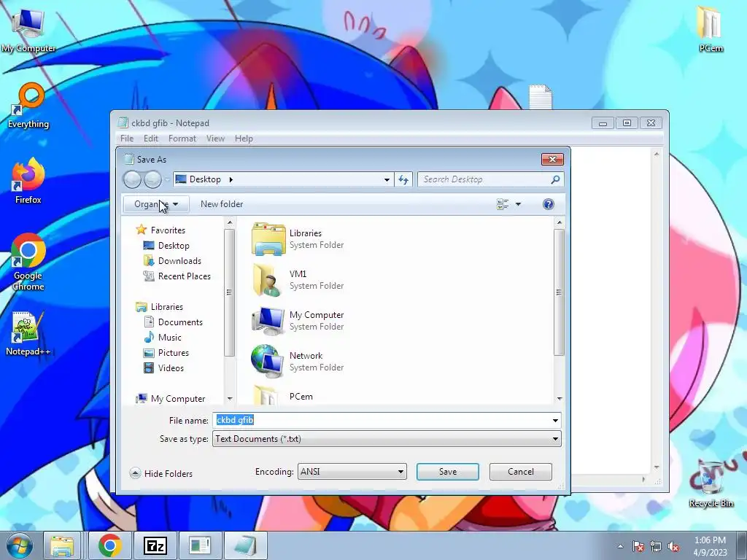The width and height of the screenshot is (747, 560).
Task: Select My Computer in navigation pane
Action: [x=171, y=399]
